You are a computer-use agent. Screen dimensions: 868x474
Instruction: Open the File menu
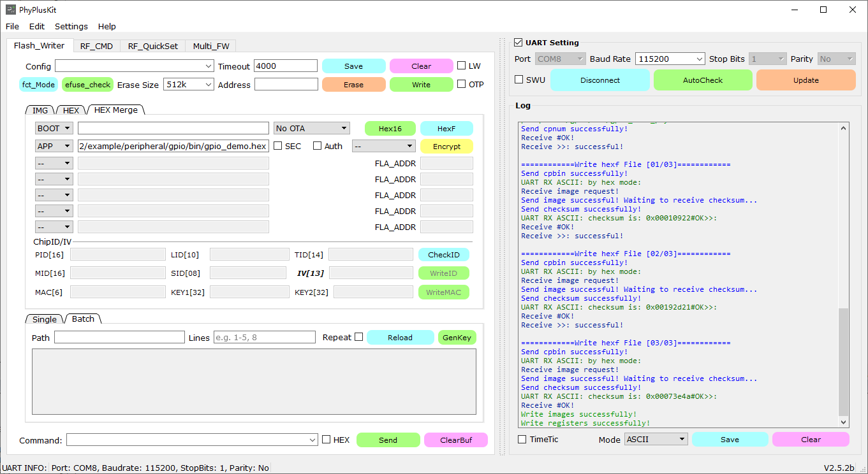12,26
